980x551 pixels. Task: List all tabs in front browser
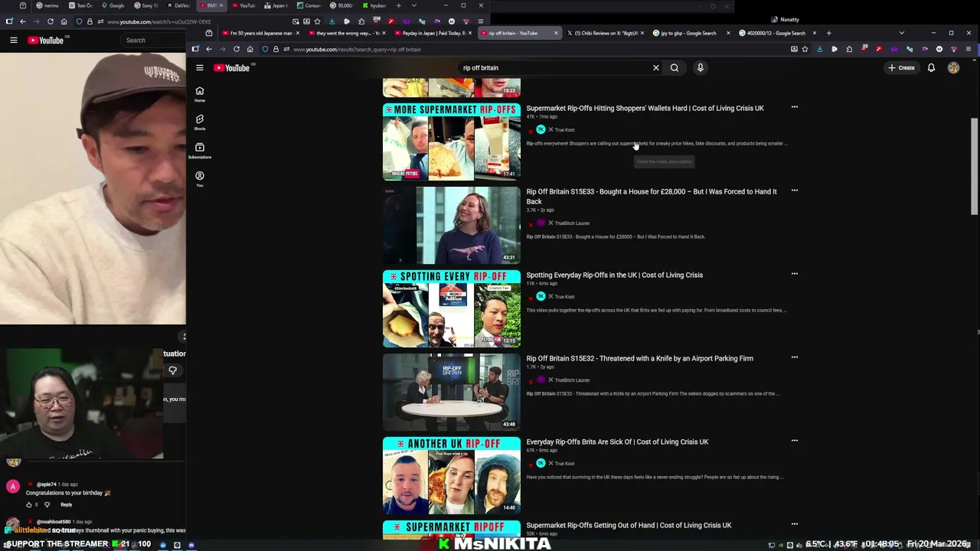[x=901, y=33]
